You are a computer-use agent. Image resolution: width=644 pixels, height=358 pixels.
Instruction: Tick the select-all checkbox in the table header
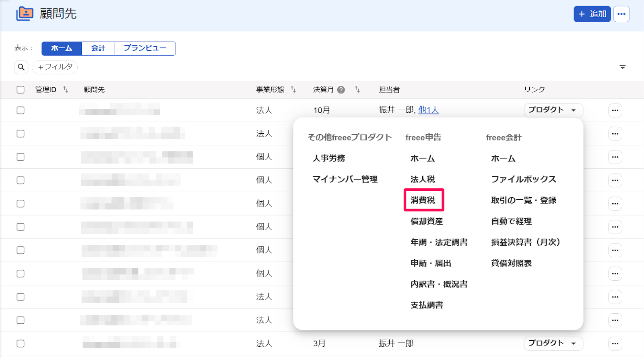pyautogui.click(x=21, y=90)
